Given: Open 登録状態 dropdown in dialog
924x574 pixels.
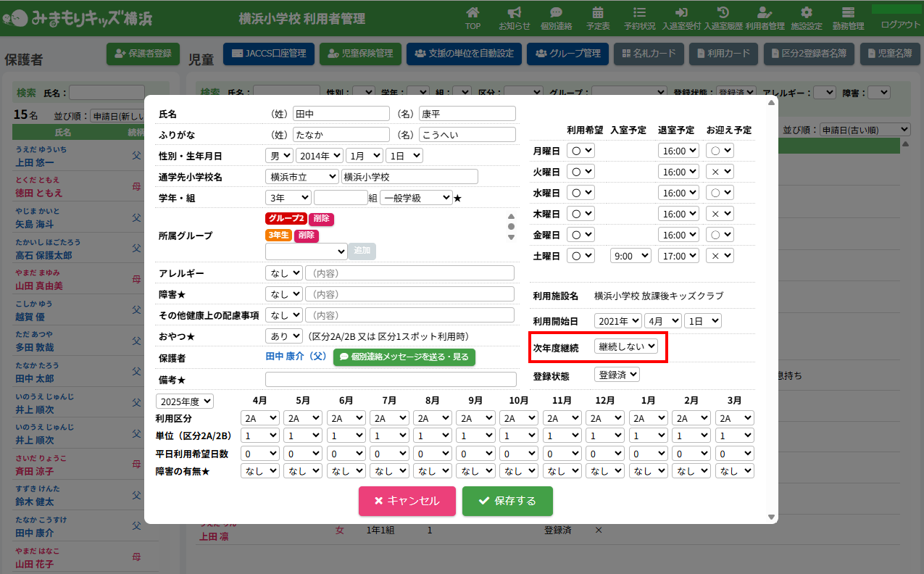Looking at the screenshot, I should (617, 375).
